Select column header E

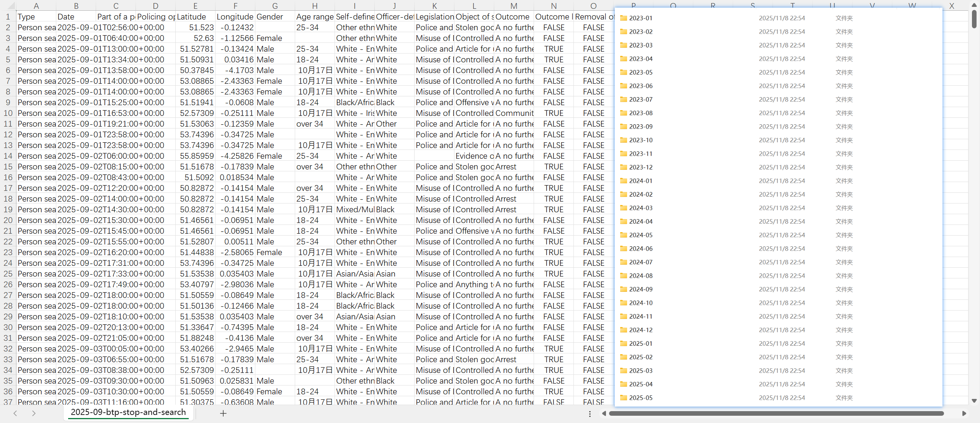pyautogui.click(x=195, y=6)
